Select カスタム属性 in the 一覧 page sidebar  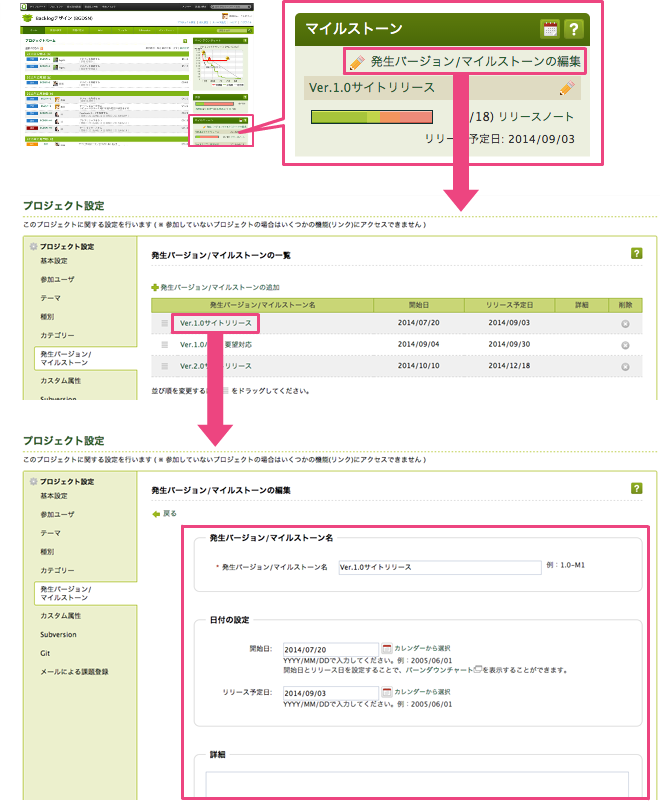coord(60,381)
